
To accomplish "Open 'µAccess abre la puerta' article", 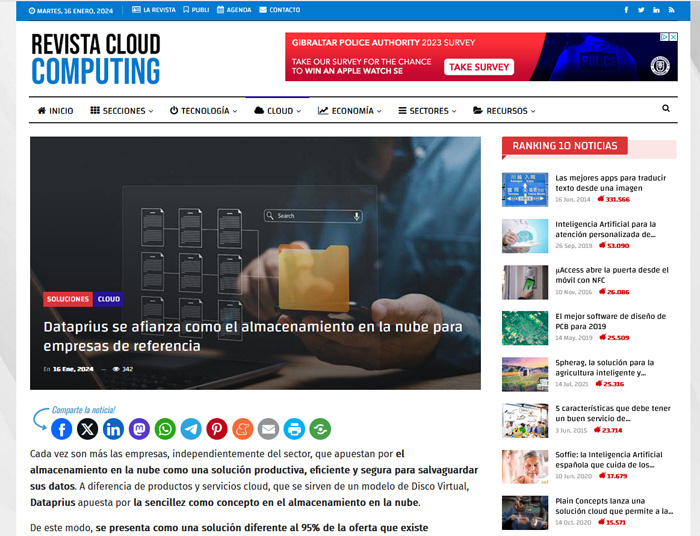I will (x=612, y=275).
